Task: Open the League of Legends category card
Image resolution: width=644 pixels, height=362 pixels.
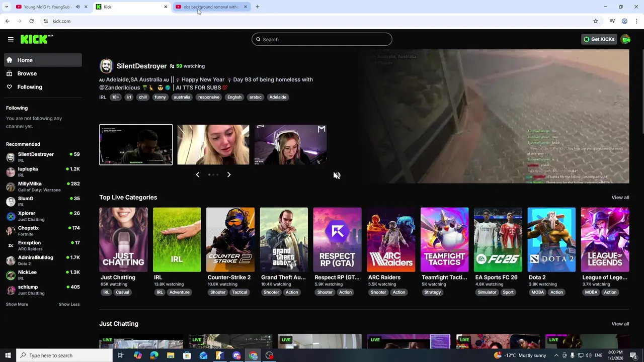Action: [x=605, y=240]
